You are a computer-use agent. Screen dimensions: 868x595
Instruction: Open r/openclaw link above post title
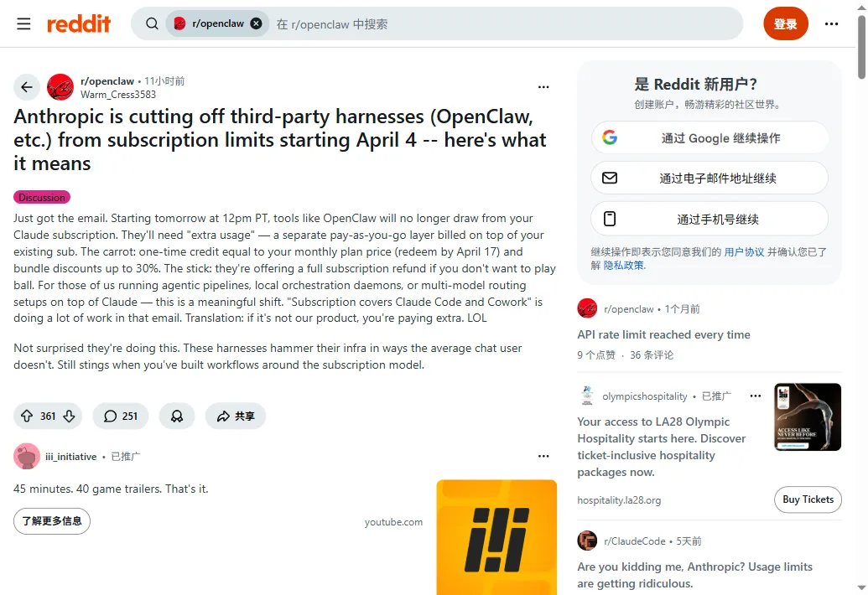click(x=107, y=80)
